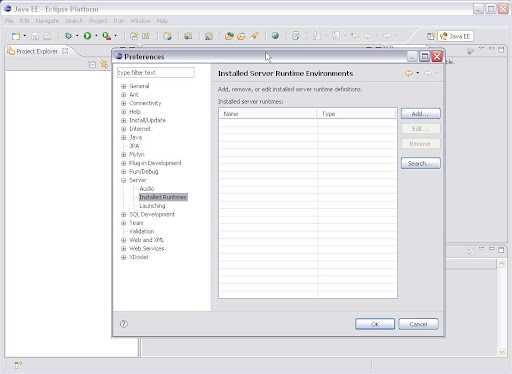Open the Navigate menu
512x374 pixels.
point(47,21)
